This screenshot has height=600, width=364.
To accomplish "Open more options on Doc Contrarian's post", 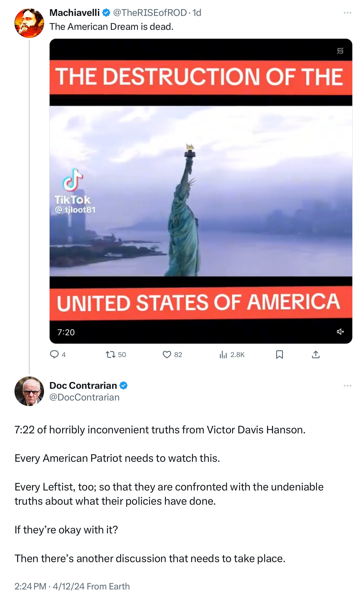I will [x=347, y=386].
